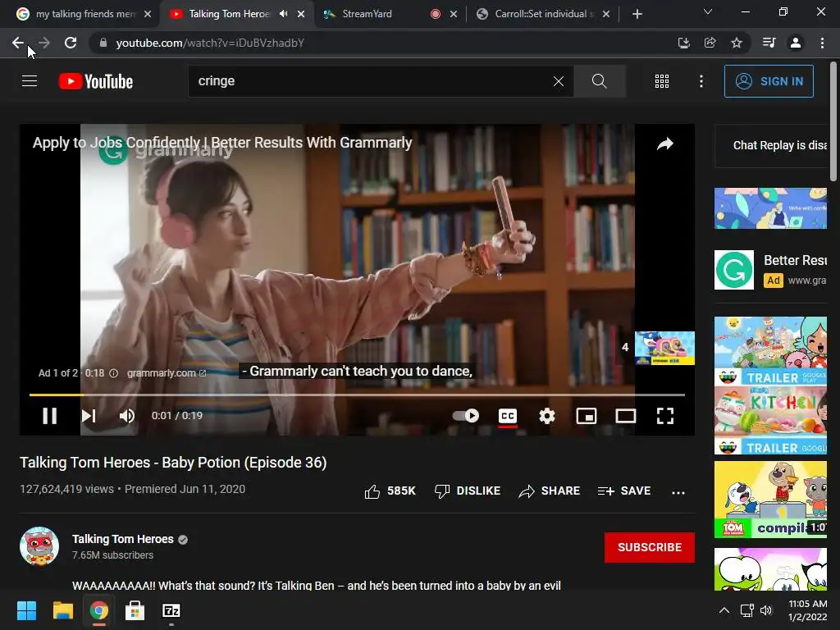Go back to the previous page

pos(18,43)
